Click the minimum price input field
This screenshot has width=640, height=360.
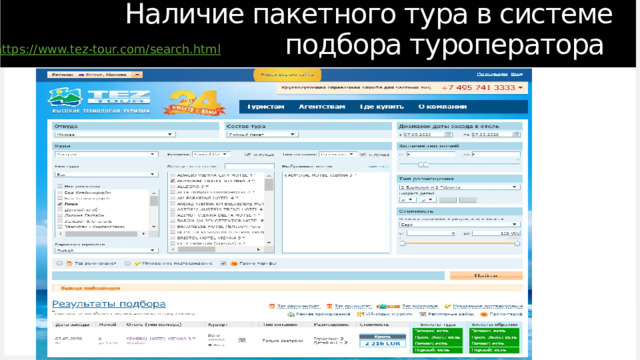(x=431, y=233)
